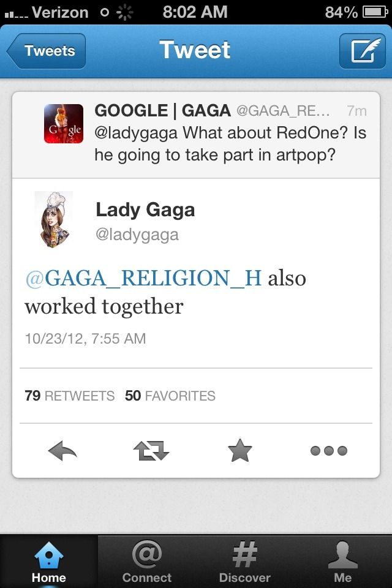This screenshot has width=392, height=588.
Task: Tap the battery icon in status bar
Action: tap(375, 12)
